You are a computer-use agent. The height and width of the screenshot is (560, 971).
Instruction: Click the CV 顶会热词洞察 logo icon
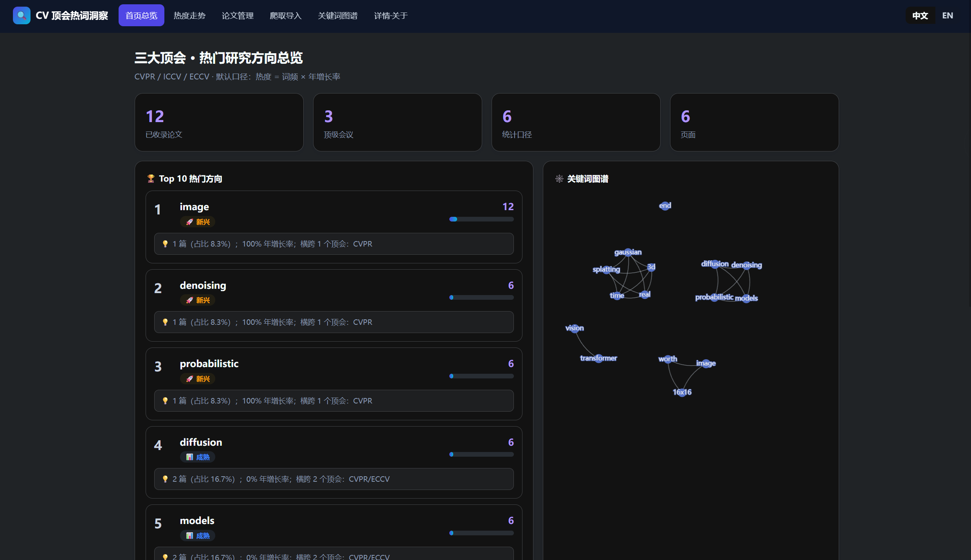[22, 16]
